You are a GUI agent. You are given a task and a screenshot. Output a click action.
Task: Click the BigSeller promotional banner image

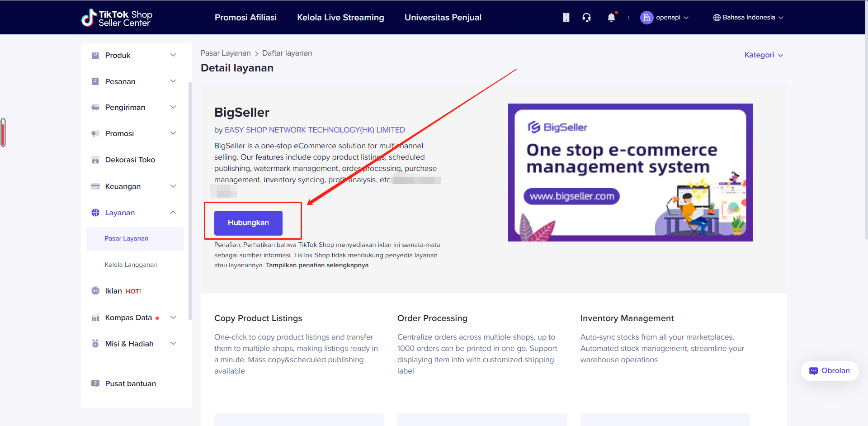tap(630, 172)
